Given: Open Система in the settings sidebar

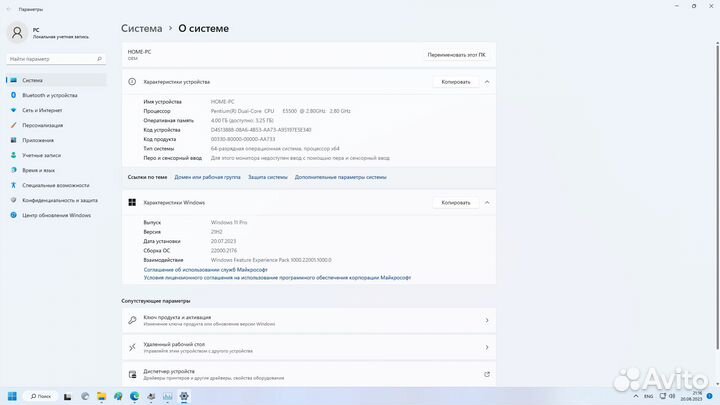Looking at the screenshot, I should (x=56, y=80).
